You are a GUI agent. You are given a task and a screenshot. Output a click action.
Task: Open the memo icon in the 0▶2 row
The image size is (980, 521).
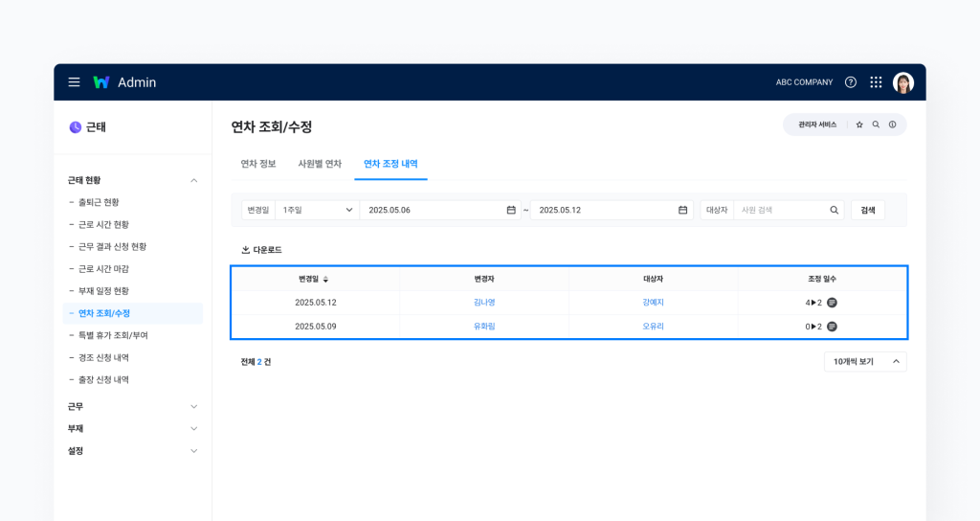point(832,327)
